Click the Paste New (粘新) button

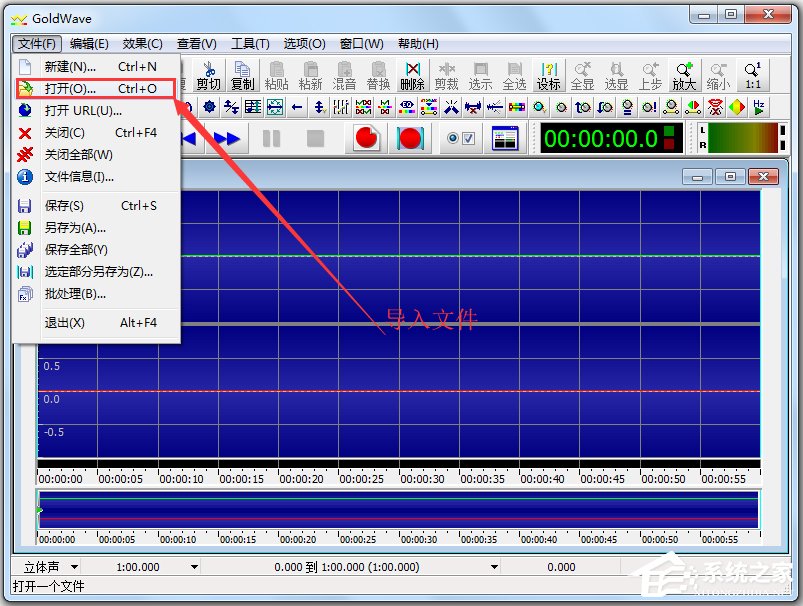pyautogui.click(x=310, y=75)
